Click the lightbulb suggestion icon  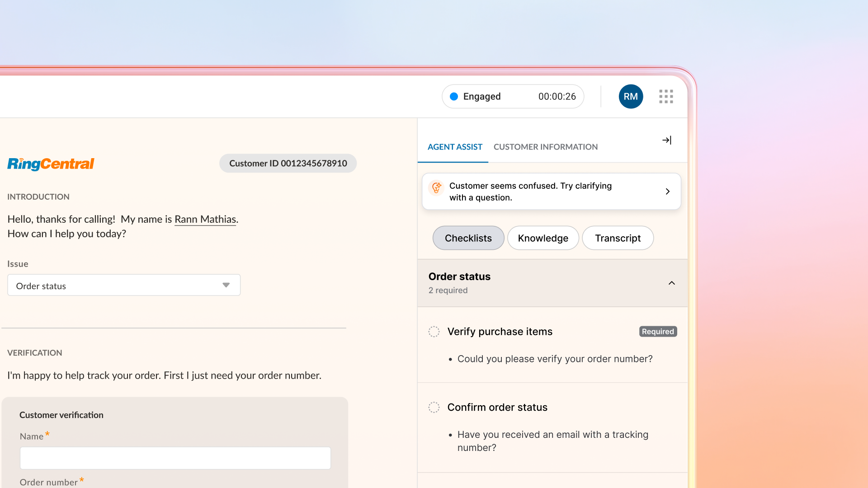(436, 188)
